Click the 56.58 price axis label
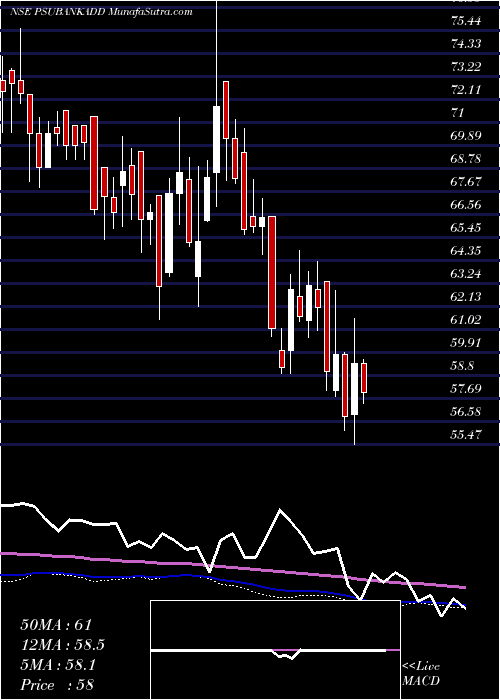The height and width of the screenshot is (700, 500). click(466, 412)
